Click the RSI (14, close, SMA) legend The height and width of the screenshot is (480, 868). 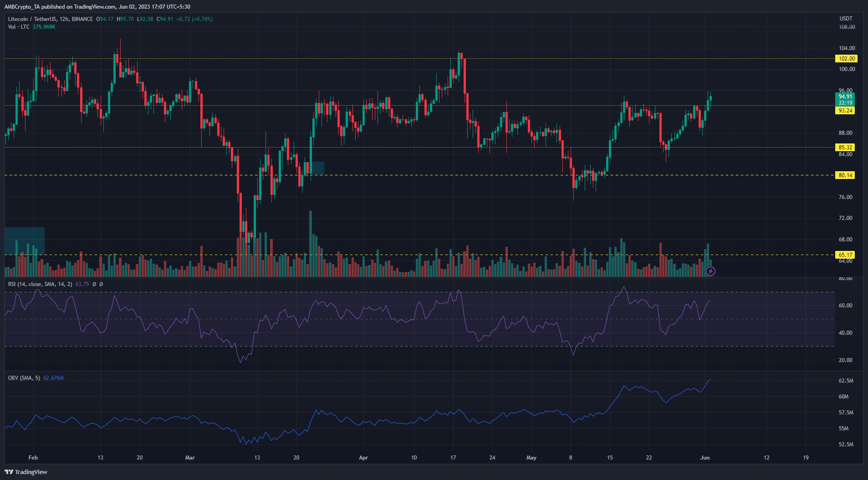(x=40, y=284)
